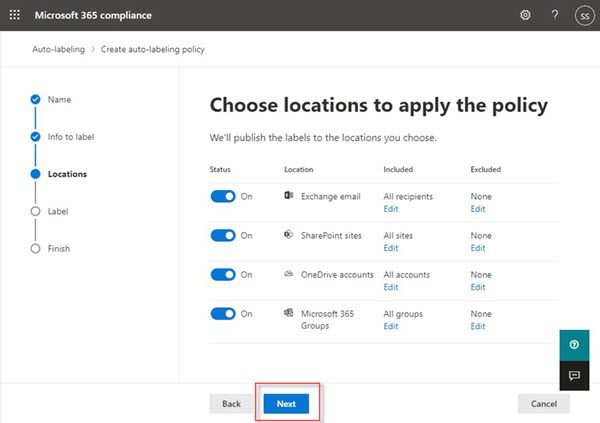Edit excluded recipients for Exchange email
This screenshot has width=600, height=423.
(478, 209)
